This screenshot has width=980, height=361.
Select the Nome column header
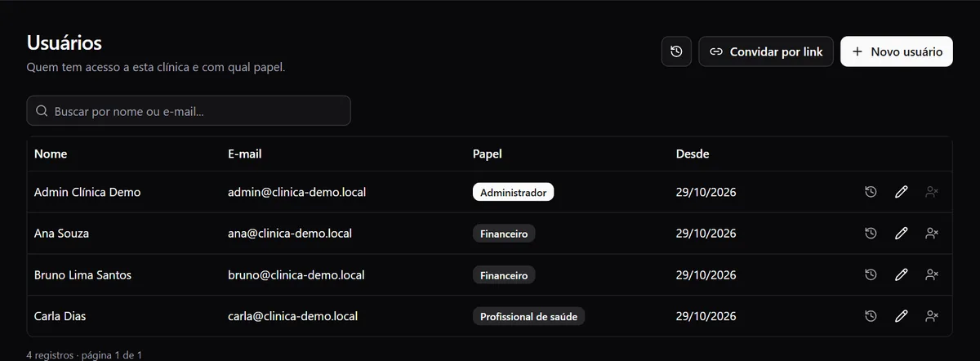pyautogui.click(x=51, y=154)
